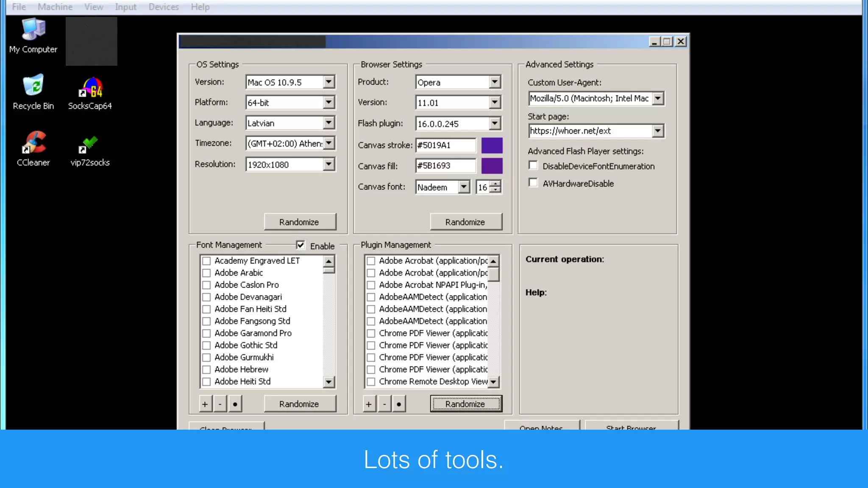Viewport: 868px width, 488px height.
Task: Click the dot button under Font Management
Action: [x=235, y=404]
